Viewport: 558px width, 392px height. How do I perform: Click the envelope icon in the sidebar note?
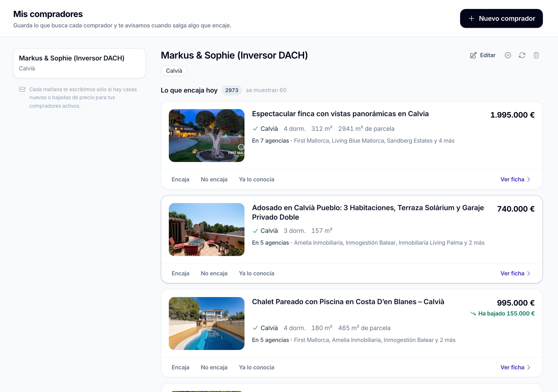click(22, 89)
